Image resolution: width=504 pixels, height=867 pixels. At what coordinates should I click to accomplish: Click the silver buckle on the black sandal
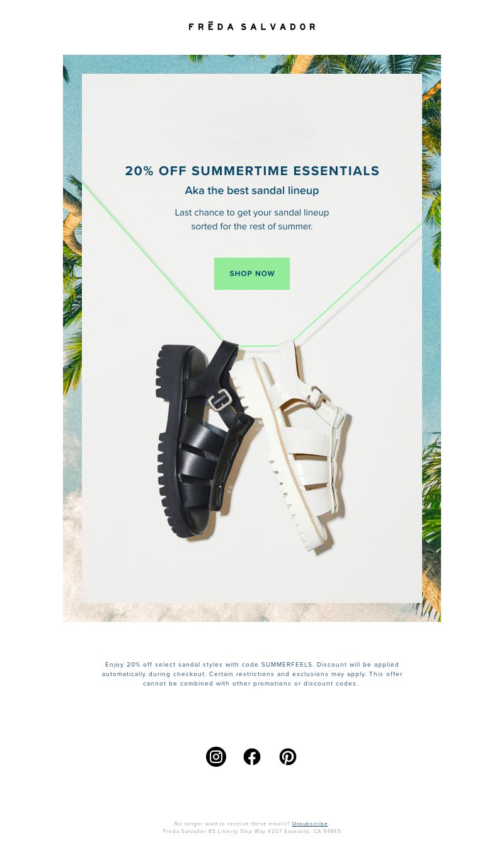click(x=221, y=400)
